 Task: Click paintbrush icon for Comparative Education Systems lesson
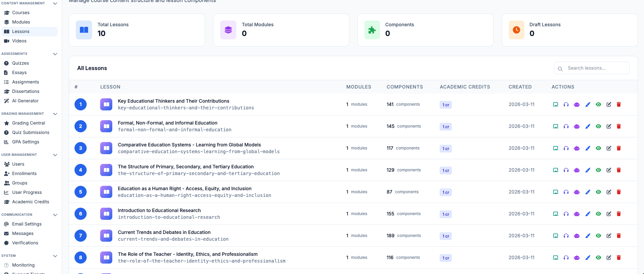pos(588,148)
